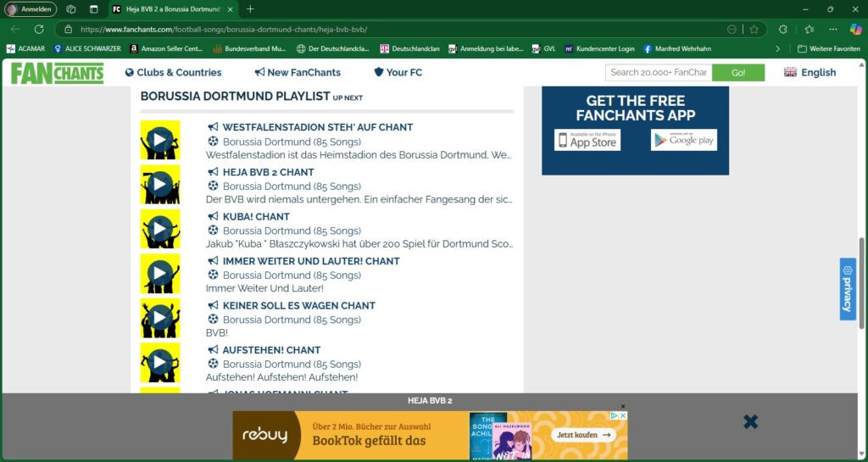Open the Your FC menu

[398, 73]
